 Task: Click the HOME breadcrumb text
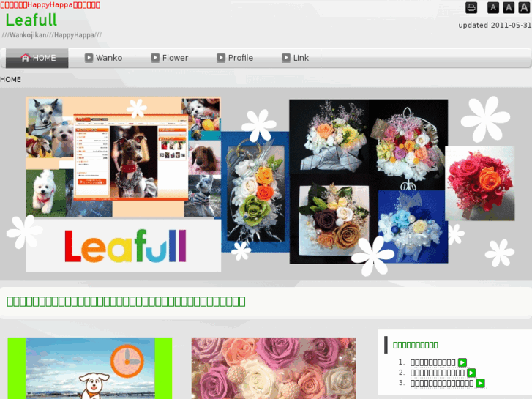point(10,80)
